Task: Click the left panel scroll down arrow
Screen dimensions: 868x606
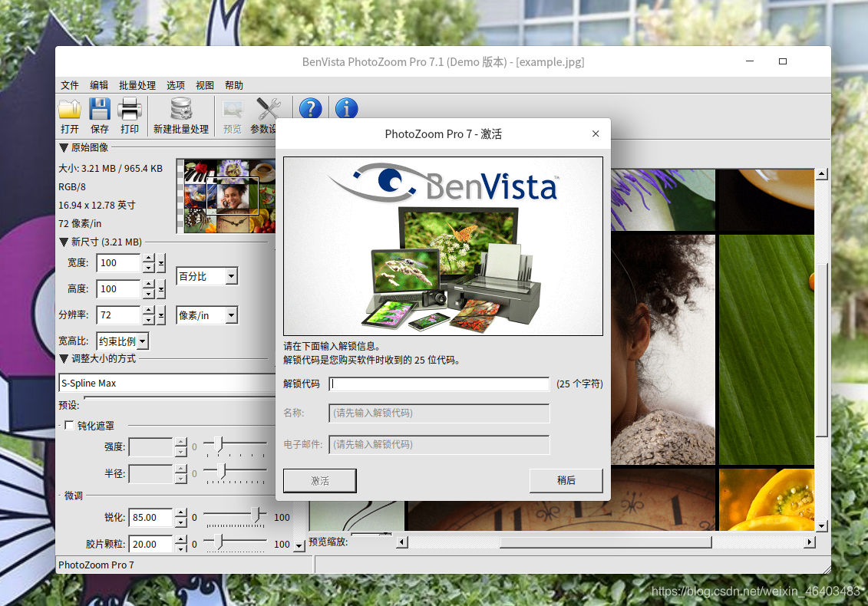Action: coord(299,545)
